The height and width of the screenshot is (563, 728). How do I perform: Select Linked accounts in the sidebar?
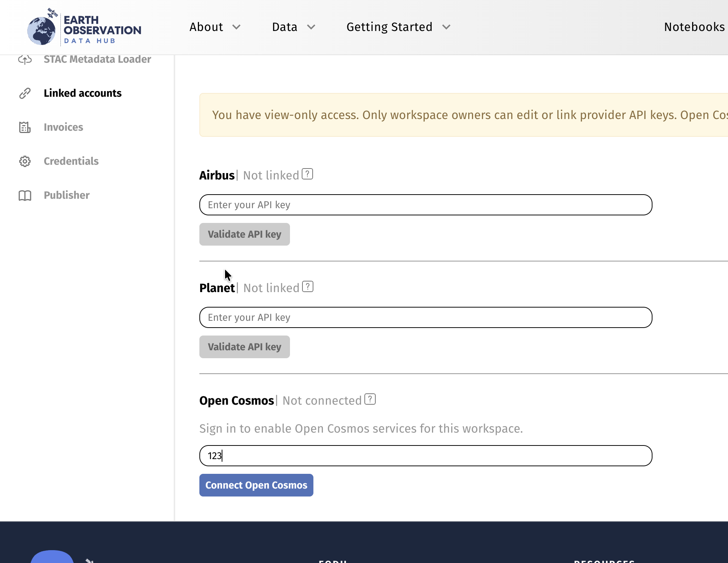[83, 93]
